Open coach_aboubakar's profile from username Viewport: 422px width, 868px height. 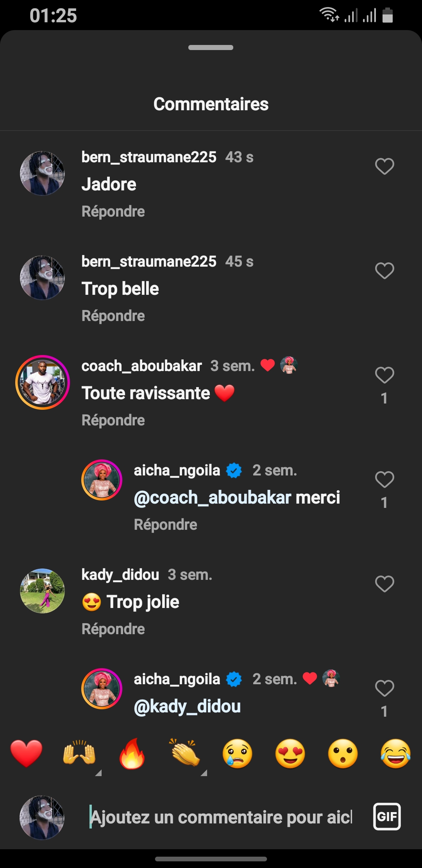click(141, 366)
